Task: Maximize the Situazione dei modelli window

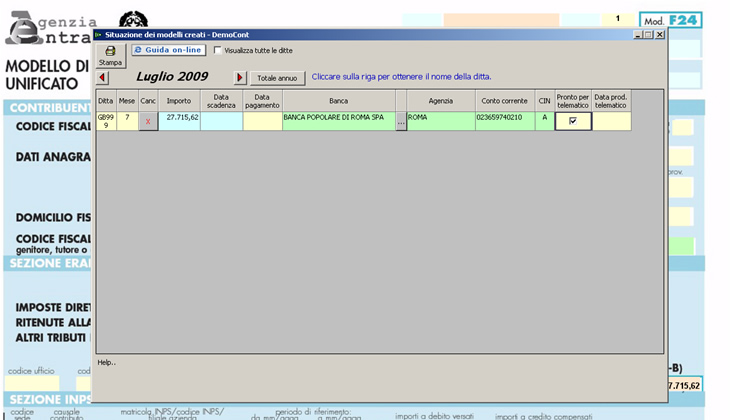Action: (648, 34)
